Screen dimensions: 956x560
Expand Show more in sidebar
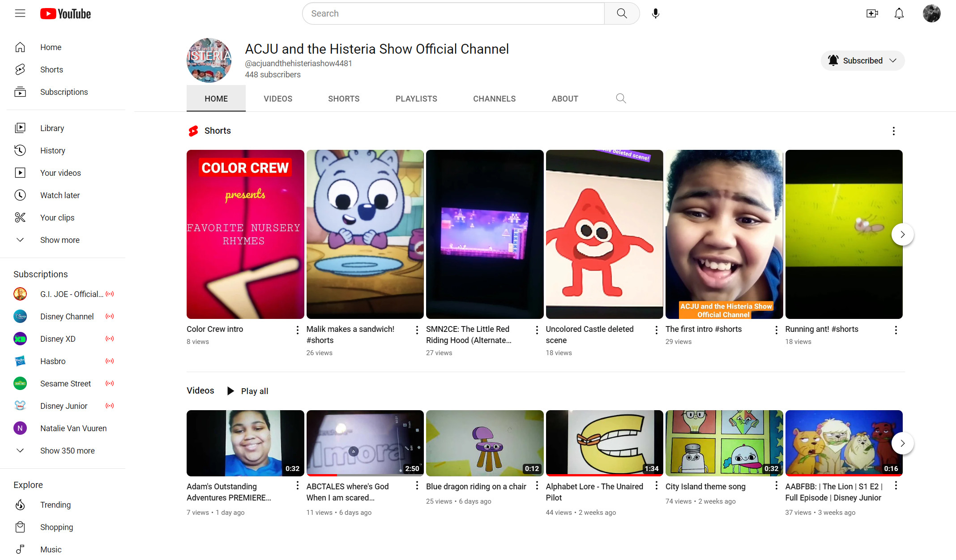point(60,240)
